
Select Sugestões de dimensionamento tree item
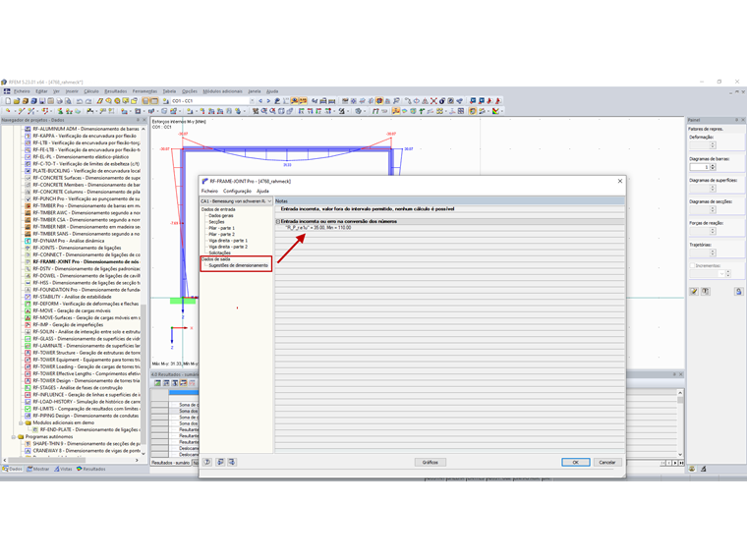tap(238, 265)
